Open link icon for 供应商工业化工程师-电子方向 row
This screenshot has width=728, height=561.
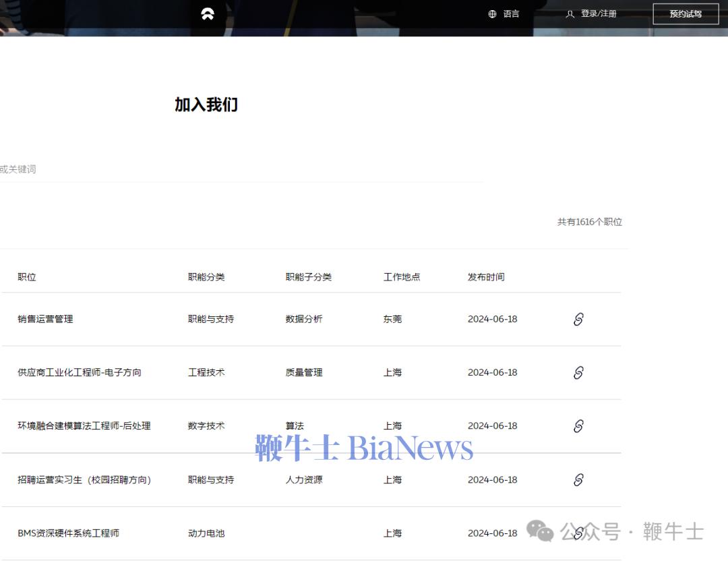click(578, 372)
